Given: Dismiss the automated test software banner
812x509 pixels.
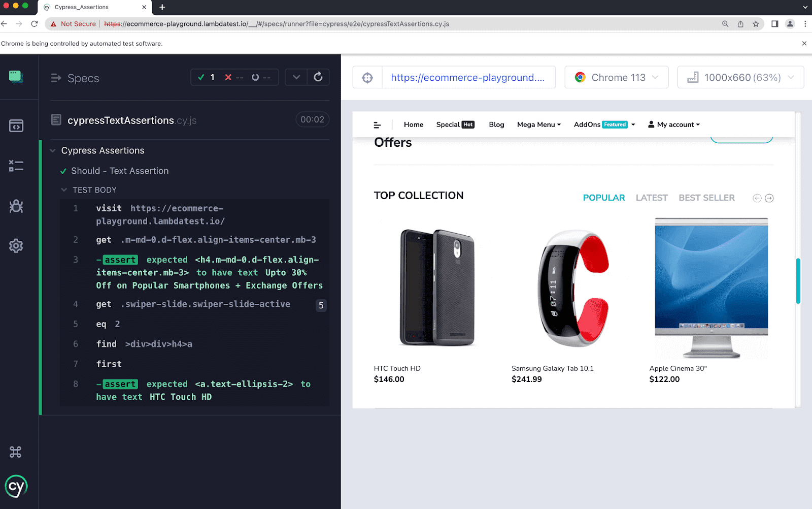Looking at the screenshot, I should click(x=804, y=44).
